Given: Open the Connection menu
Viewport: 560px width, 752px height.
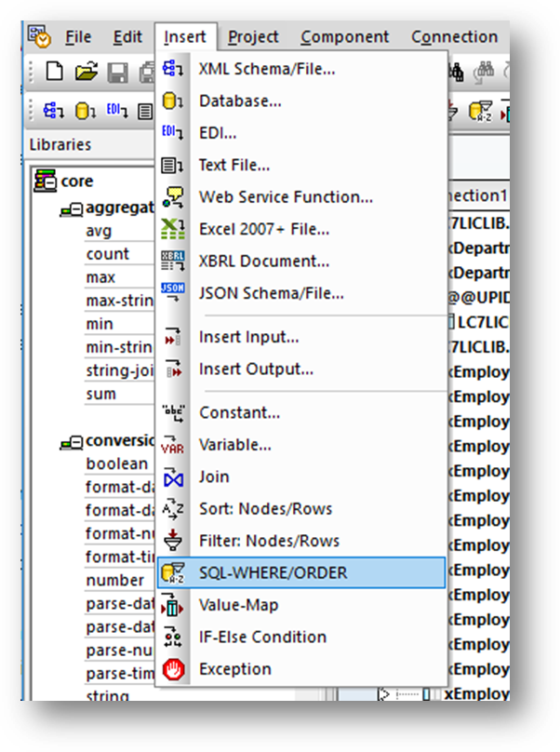Looking at the screenshot, I should tap(455, 37).
